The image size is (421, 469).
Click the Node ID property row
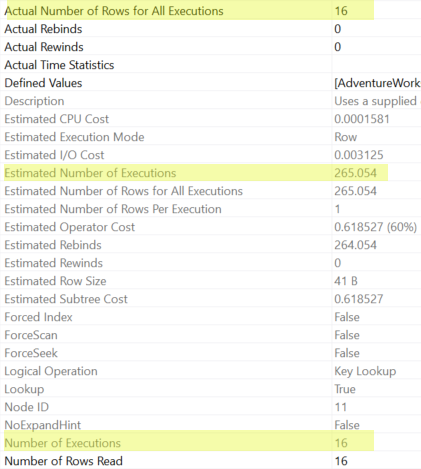[x=210, y=407]
